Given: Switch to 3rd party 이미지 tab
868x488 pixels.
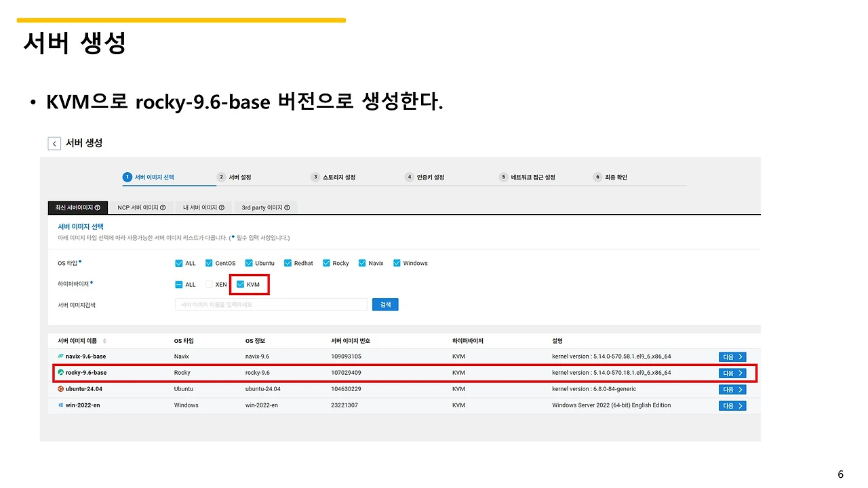Looking at the screenshot, I should [x=266, y=207].
